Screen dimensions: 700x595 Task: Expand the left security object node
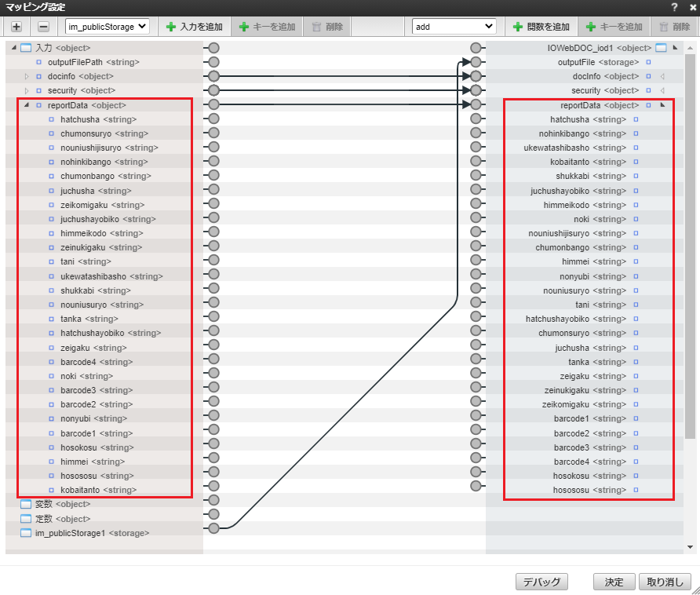pyautogui.click(x=27, y=91)
